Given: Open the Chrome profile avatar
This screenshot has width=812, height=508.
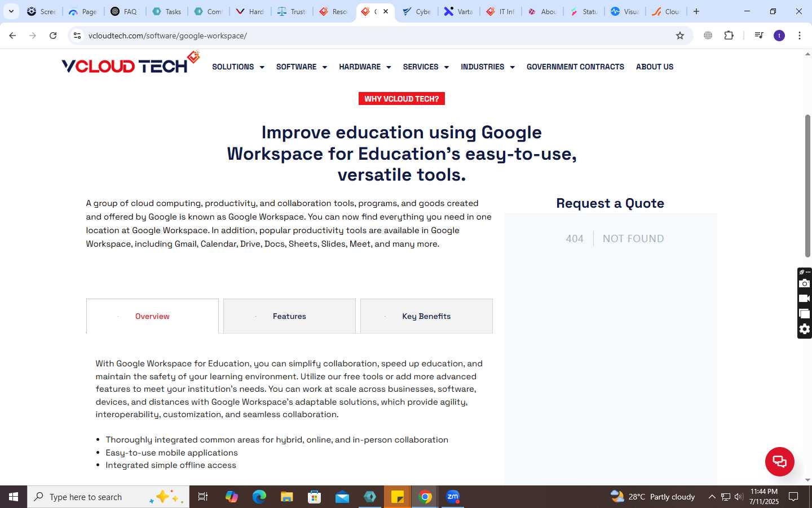Looking at the screenshot, I should [779, 36].
